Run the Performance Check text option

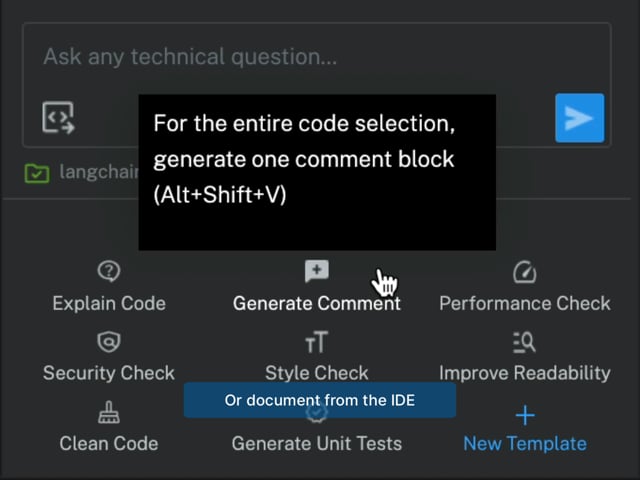(x=524, y=303)
